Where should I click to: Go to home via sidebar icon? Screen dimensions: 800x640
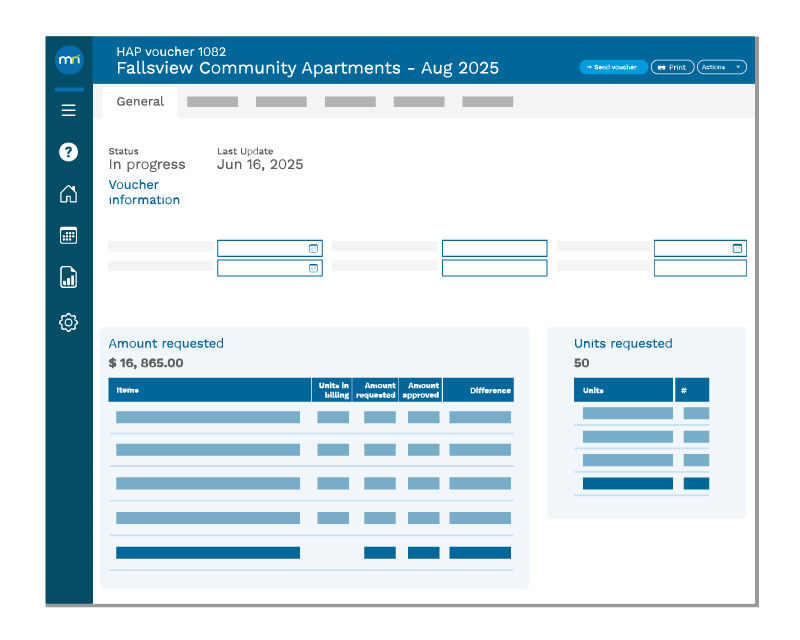pos(69,194)
